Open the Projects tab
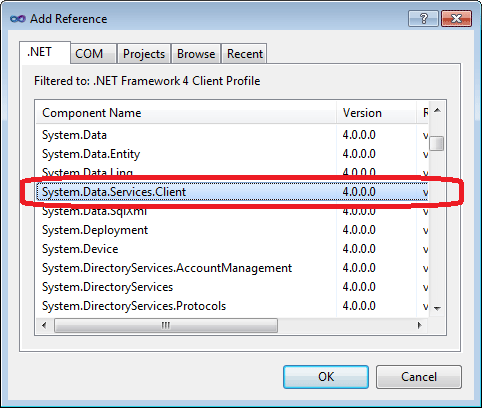Screen dimensions: 482x408 click(x=144, y=53)
